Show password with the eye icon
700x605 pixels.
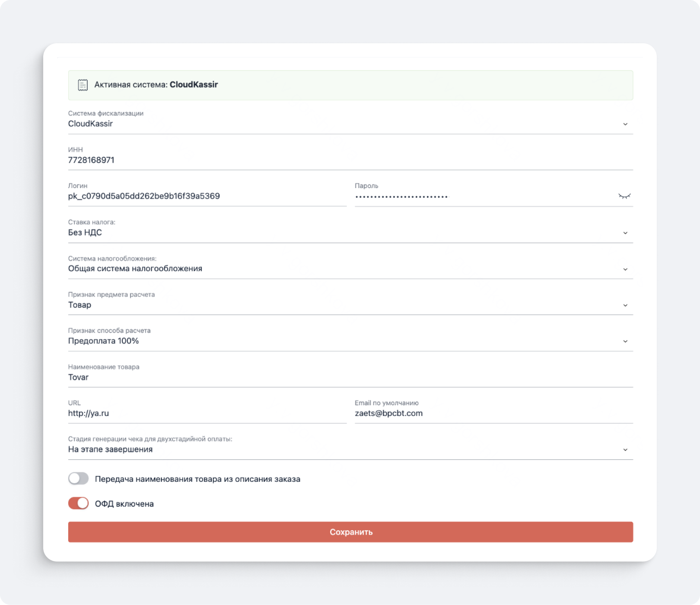(624, 196)
